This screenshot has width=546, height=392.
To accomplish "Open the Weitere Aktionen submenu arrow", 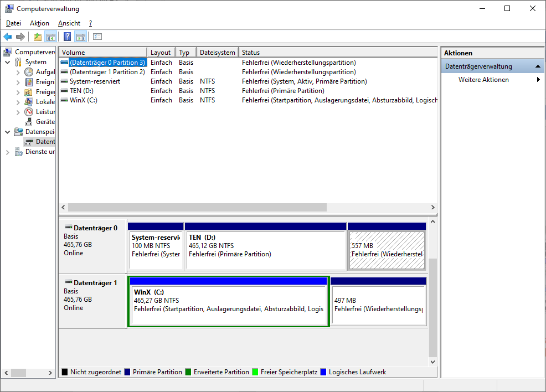I will [x=538, y=79].
